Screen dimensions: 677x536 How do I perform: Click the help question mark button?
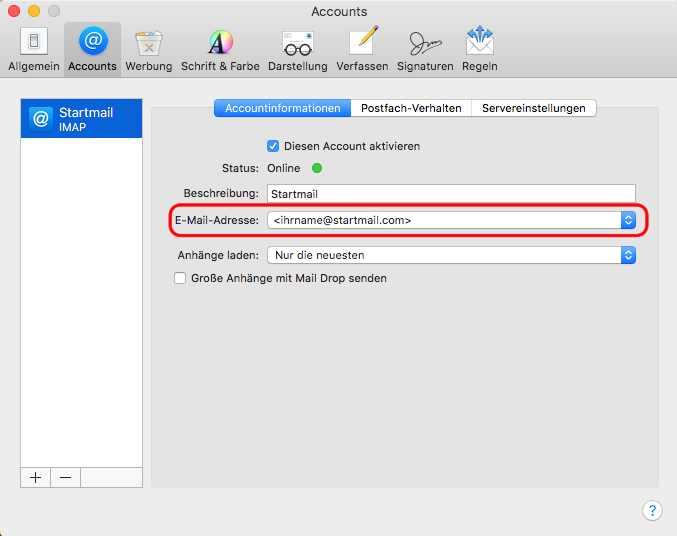(651, 510)
